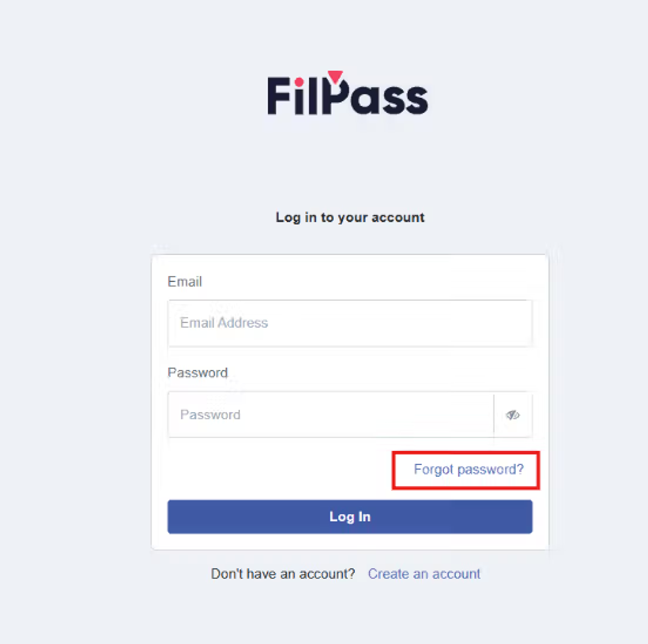Click the red-highlighted Forgot password link
The image size is (648, 644).
click(x=468, y=469)
